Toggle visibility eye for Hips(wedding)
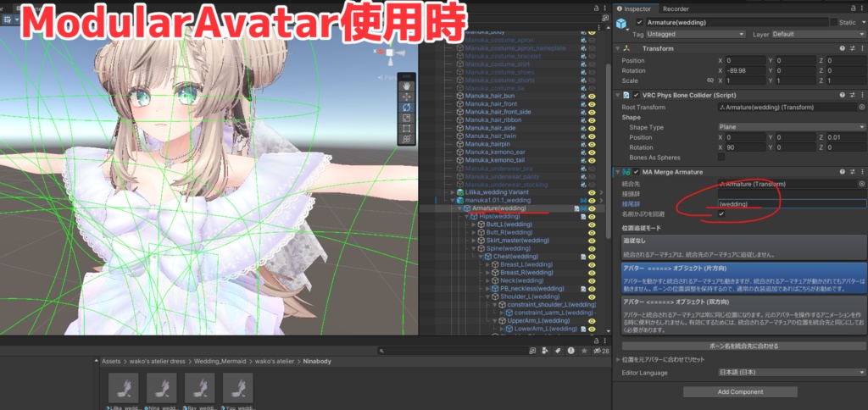Screen dimensions: 868x410 (592, 216)
